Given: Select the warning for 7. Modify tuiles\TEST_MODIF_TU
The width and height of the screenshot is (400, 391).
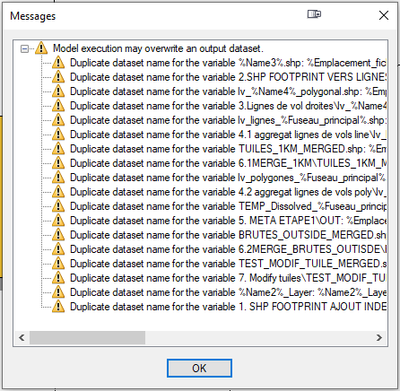Looking at the screenshot, I should tap(228, 278).
